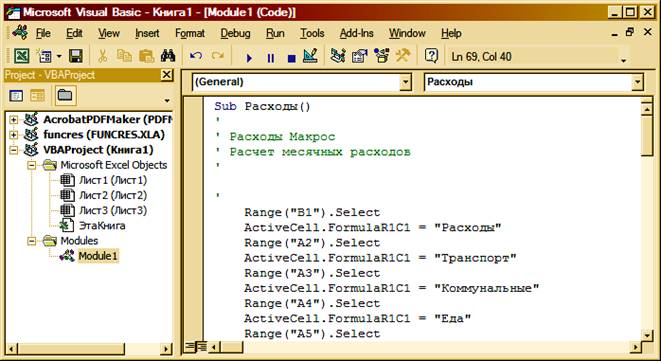Image resolution: width=661 pixels, height=361 pixels.
Task: Click the Paste clipboard icon
Action: 147,56
